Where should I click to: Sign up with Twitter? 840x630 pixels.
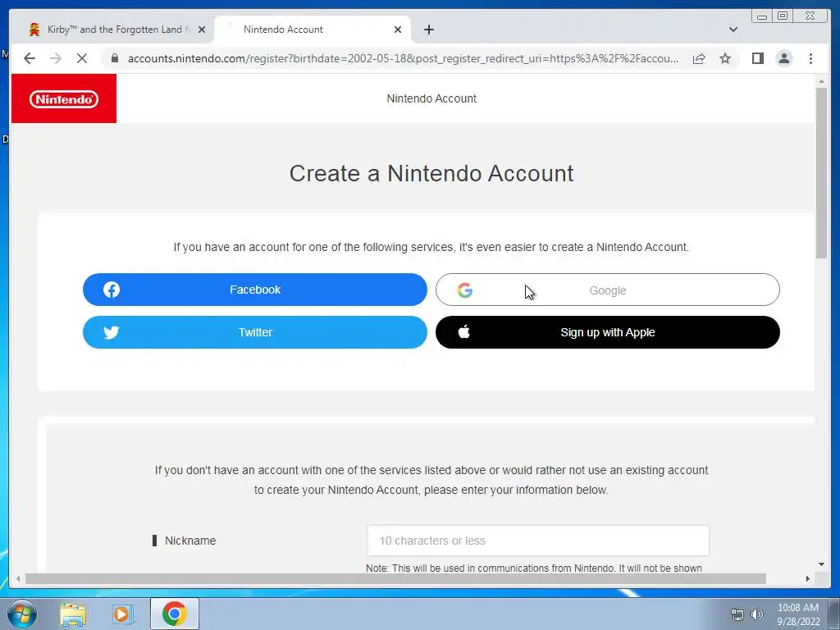(255, 332)
